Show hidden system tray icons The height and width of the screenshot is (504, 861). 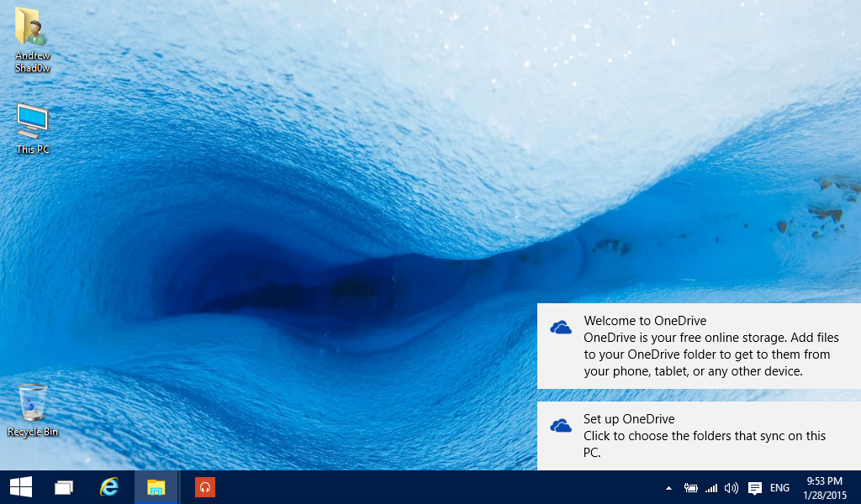point(668,487)
